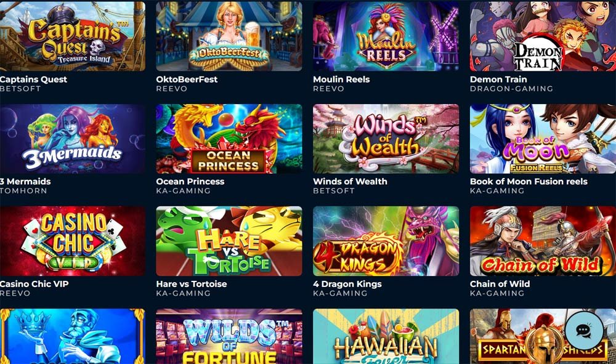The width and height of the screenshot is (616, 364).
Task: Open the Wilds of Fortune game tile
Action: pos(229,336)
